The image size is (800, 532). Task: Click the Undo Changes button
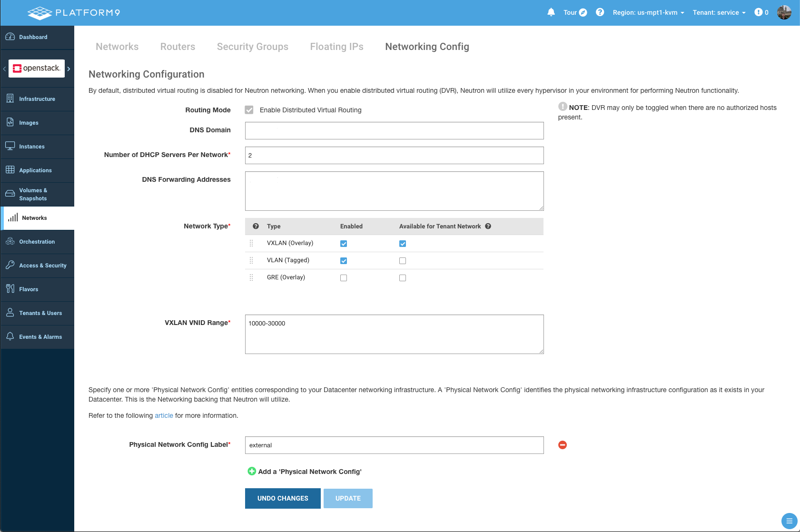(283, 498)
